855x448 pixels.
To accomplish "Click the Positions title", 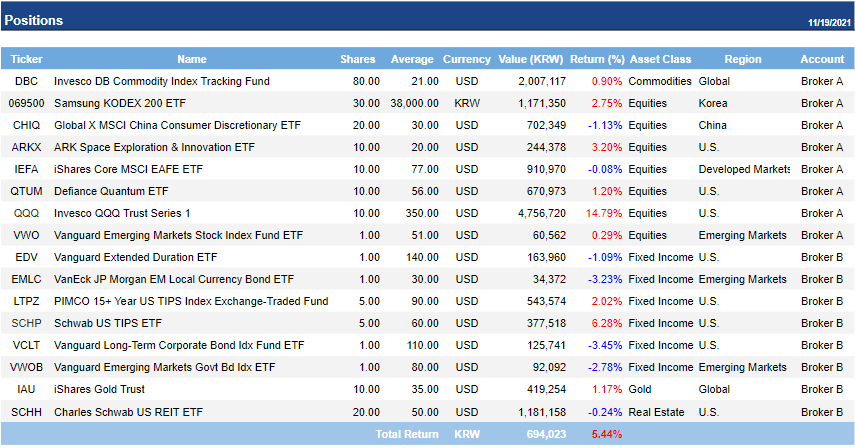I will (x=33, y=20).
